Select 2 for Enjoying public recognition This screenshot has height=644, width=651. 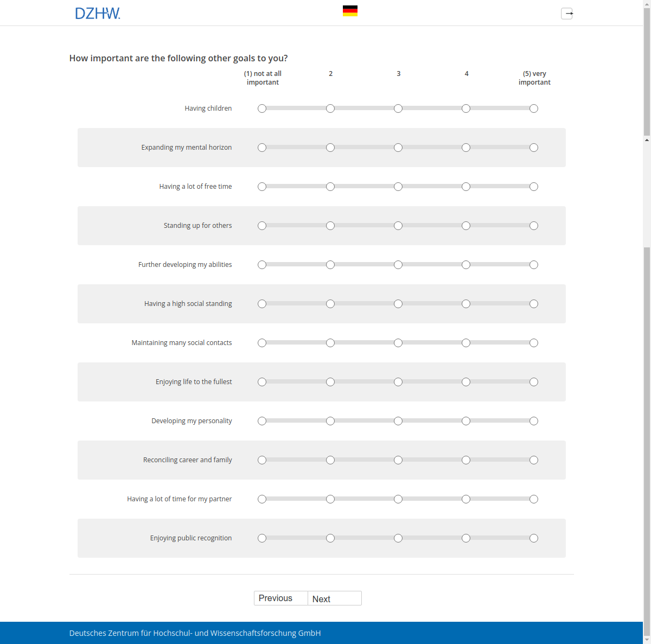coord(330,538)
